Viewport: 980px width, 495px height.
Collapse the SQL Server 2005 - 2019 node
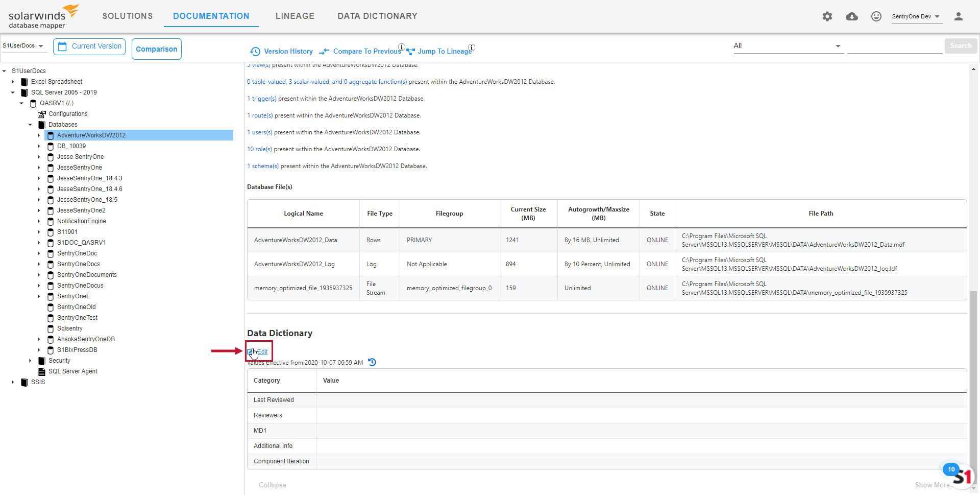pos(13,92)
